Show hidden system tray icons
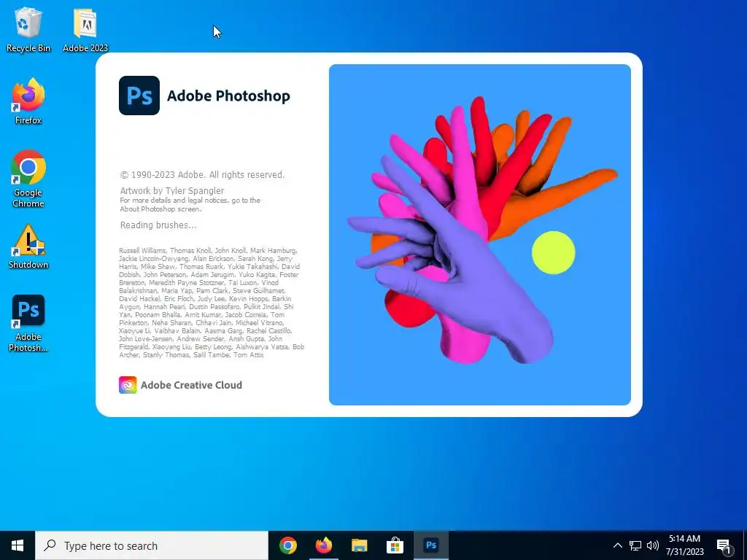This screenshot has height=560, width=747. click(x=617, y=545)
